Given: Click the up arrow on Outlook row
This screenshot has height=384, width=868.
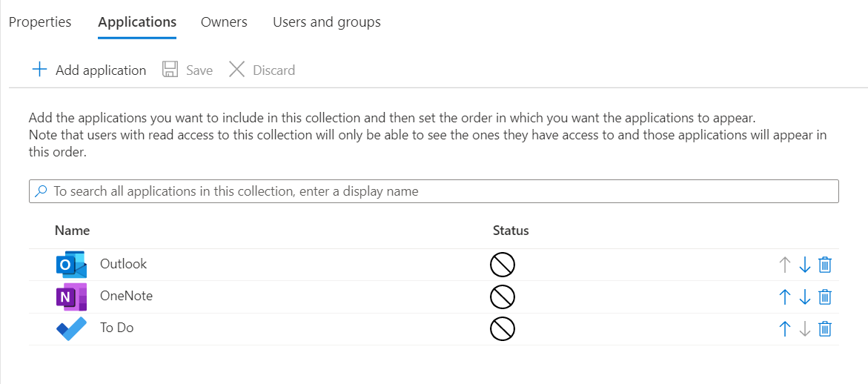Looking at the screenshot, I should 784,265.
